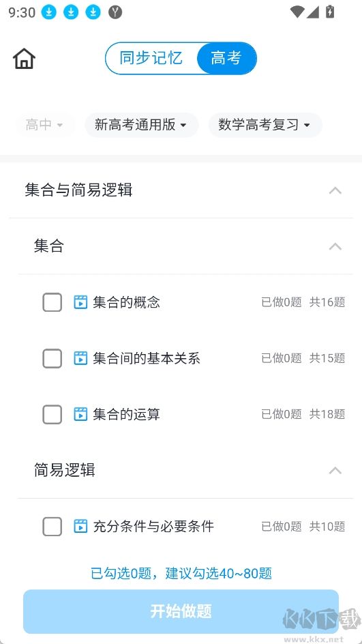The height and width of the screenshot is (644, 362).
Task: Open video icon beside 集合的运算
Action: pyautogui.click(x=80, y=414)
